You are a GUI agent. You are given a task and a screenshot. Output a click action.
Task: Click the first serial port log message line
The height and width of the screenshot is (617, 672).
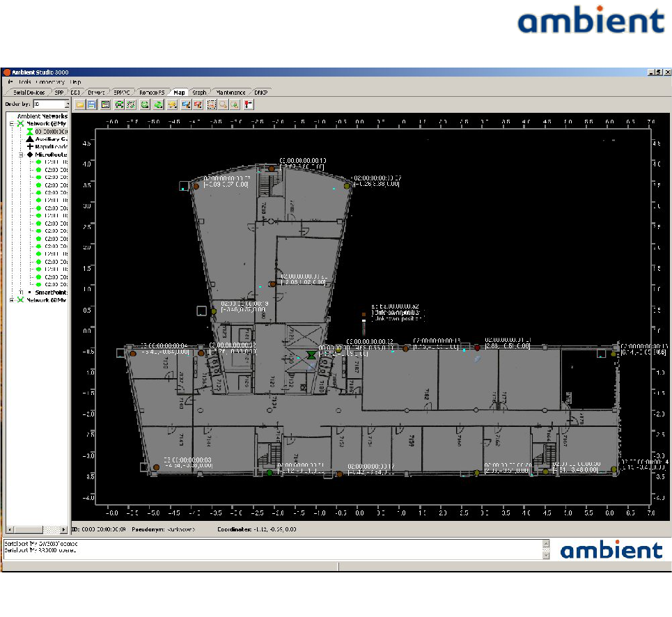tap(41, 544)
